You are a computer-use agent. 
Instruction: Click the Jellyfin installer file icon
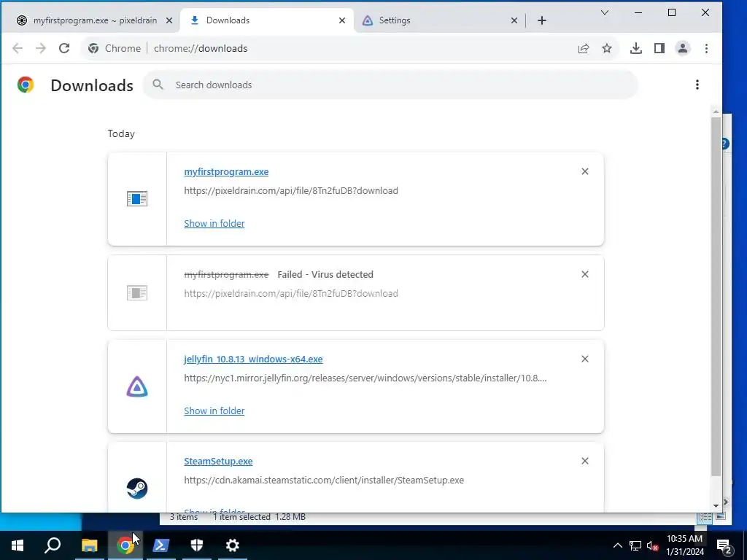point(137,386)
